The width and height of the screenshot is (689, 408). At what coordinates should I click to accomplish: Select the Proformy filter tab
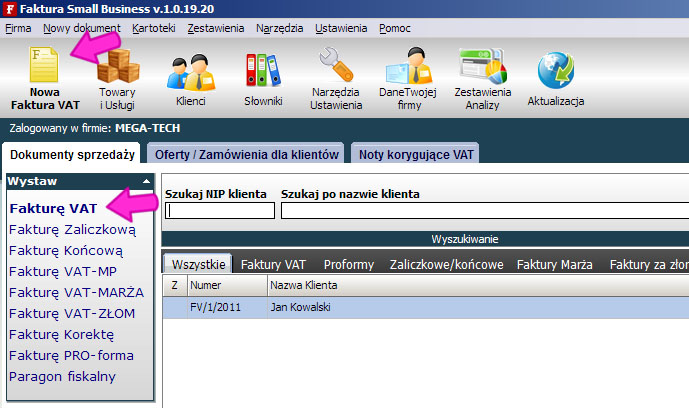tap(348, 264)
